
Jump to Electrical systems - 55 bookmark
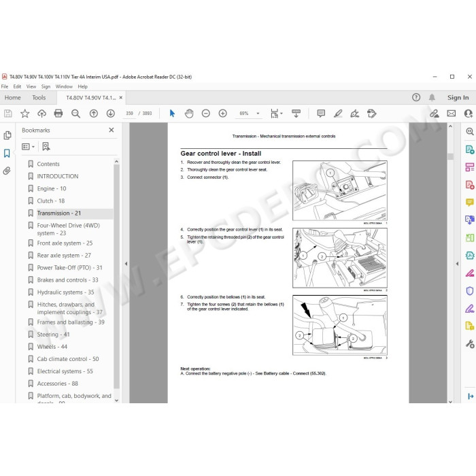pyautogui.click(x=65, y=371)
